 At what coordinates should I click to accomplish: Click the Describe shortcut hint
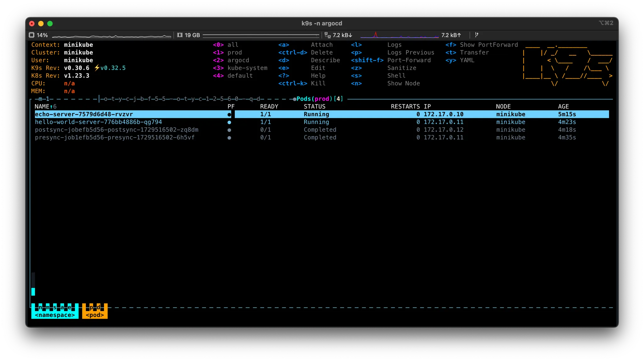pyautogui.click(x=325, y=60)
